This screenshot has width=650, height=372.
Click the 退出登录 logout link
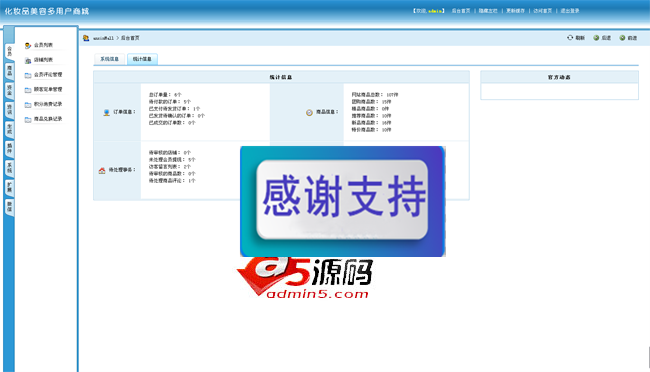coord(570,11)
